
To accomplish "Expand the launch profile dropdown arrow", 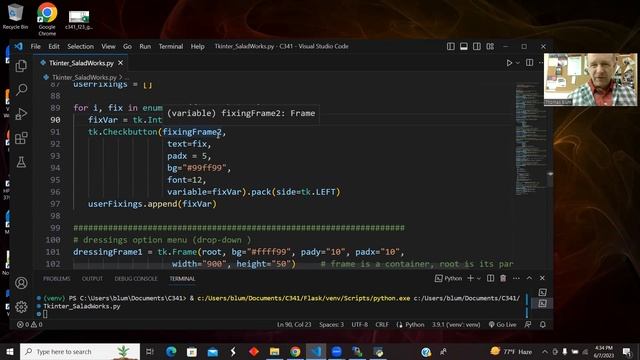I will pyautogui.click(x=479, y=278).
